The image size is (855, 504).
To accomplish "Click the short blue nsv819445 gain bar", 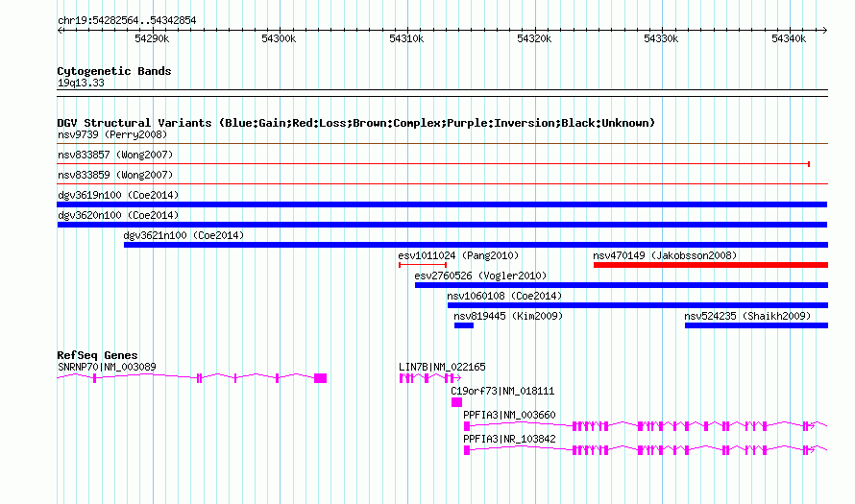I will pyautogui.click(x=464, y=325).
